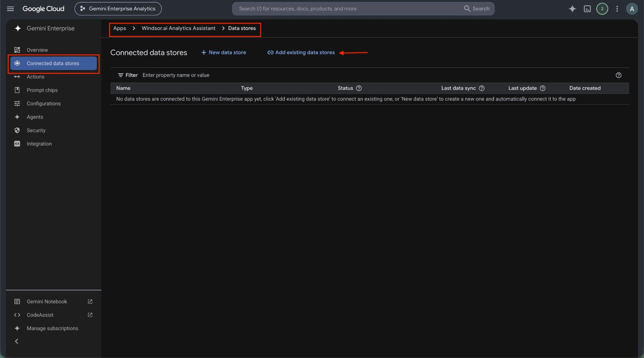Collapse the sidebar with the chevron
Image resolution: width=644 pixels, height=358 pixels.
pyautogui.click(x=17, y=341)
